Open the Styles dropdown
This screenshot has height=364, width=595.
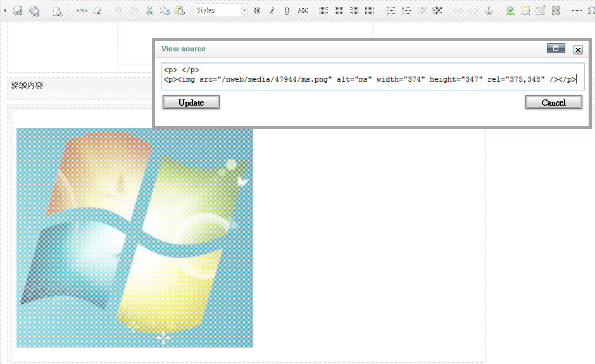click(221, 10)
